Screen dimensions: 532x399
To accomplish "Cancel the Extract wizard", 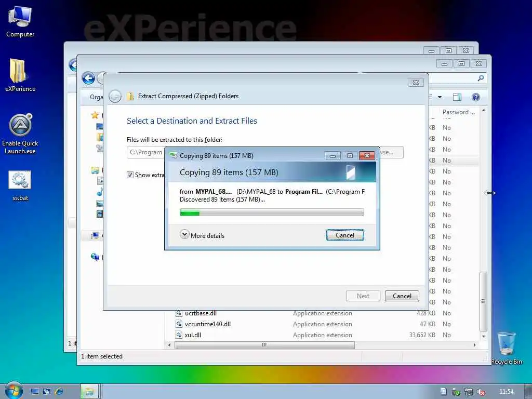I will 402,296.
